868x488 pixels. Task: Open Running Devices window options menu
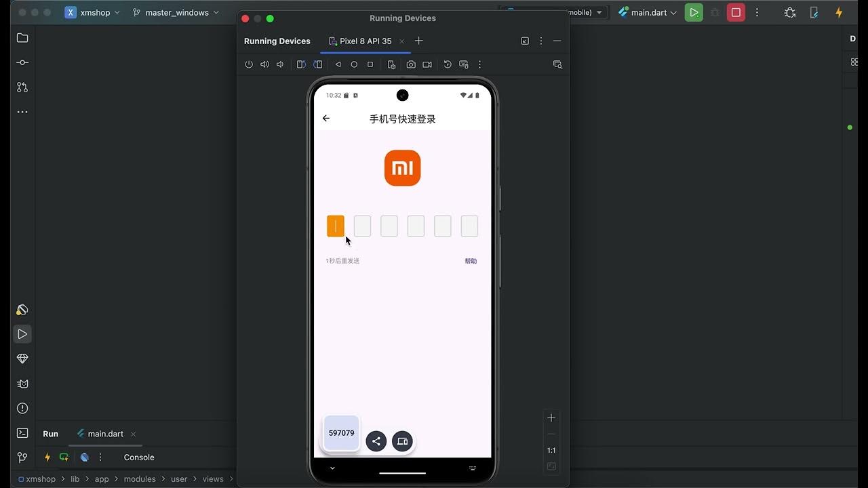coord(540,41)
